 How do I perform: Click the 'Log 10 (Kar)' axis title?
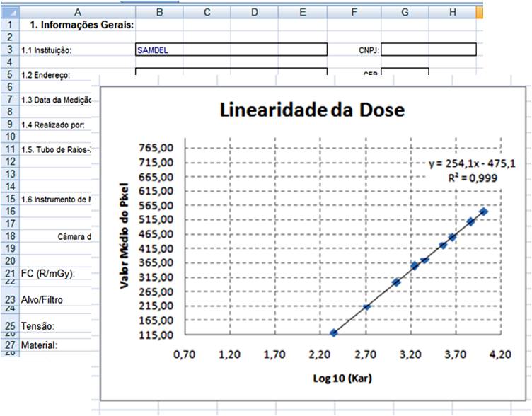342,378
